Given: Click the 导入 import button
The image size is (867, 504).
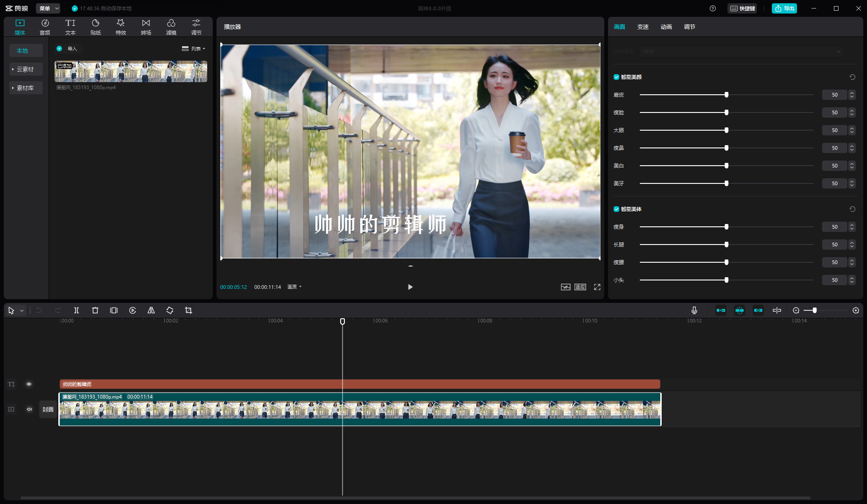Looking at the screenshot, I should point(68,49).
